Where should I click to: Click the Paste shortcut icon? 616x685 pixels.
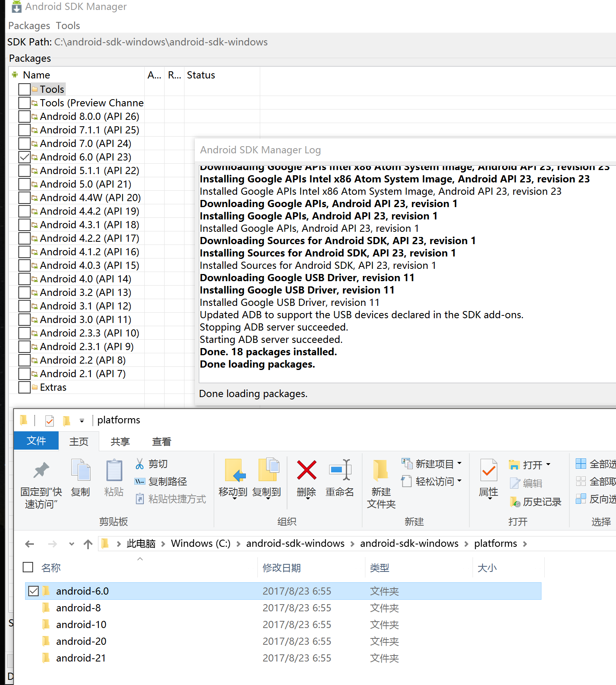[x=139, y=499]
